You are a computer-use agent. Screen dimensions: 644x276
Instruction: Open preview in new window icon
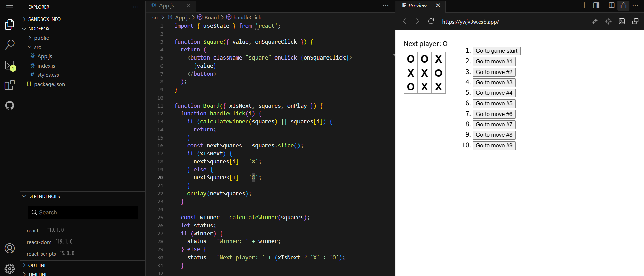click(x=635, y=21)
